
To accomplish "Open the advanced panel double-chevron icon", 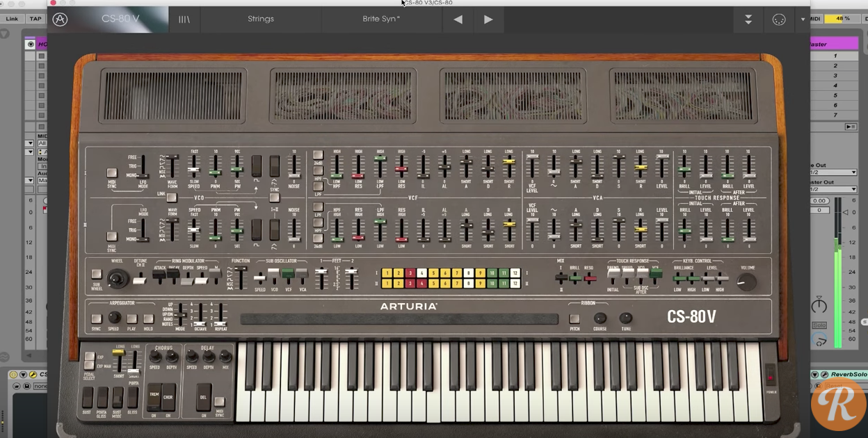I will (748, 19).
